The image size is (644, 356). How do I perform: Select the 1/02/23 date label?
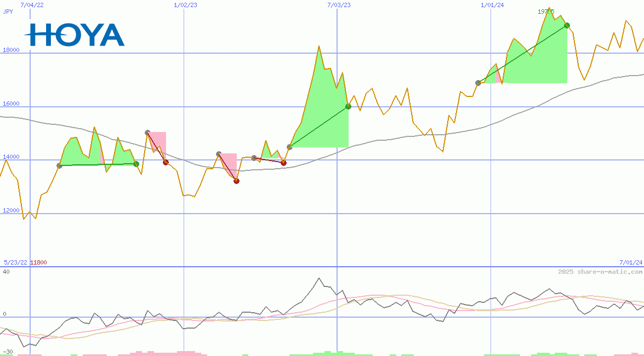[x=186, y=5]
